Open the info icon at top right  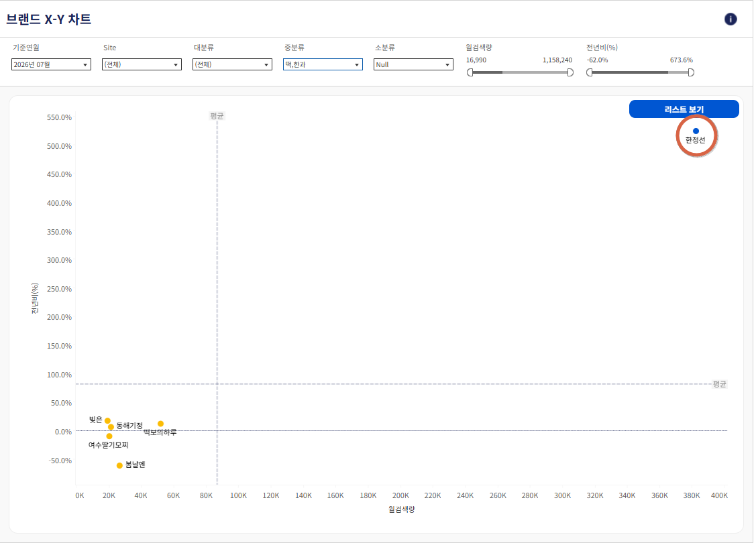(731, 19)
